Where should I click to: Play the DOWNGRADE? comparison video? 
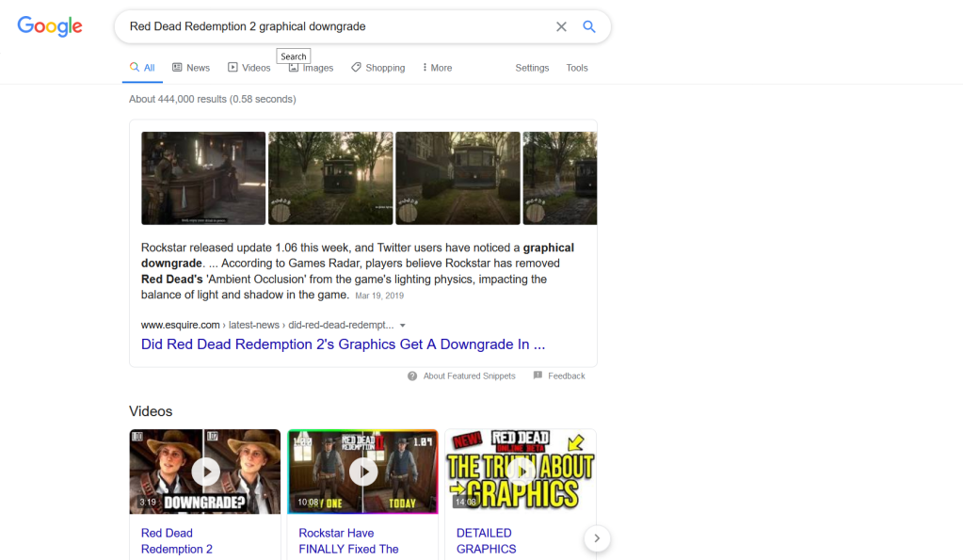pos(205,472)
